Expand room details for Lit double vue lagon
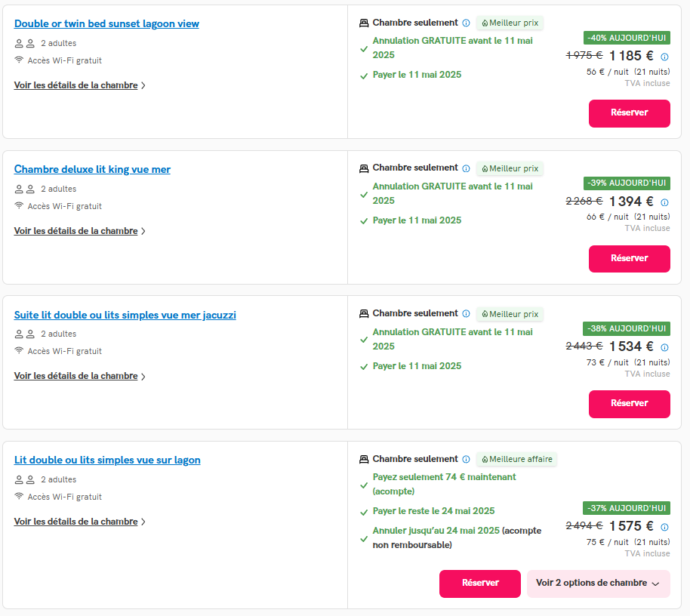The image size is (690, 616). (x=79, y=522)
